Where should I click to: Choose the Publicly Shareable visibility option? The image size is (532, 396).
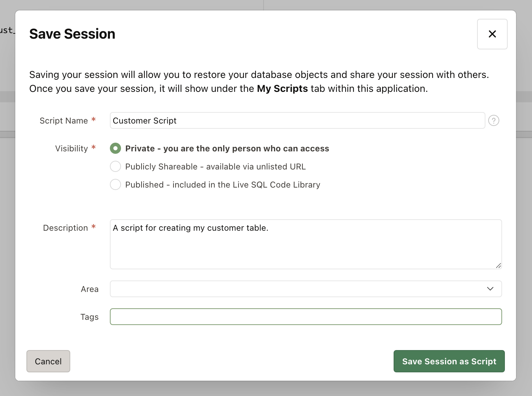click(x=115, y=166)
